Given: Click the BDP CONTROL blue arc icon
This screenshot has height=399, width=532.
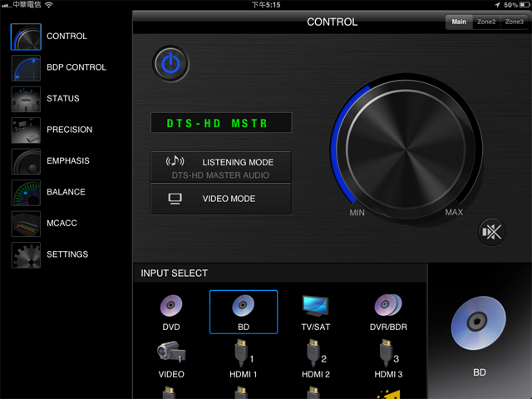Looking at the screenshot, I should 26,68.
